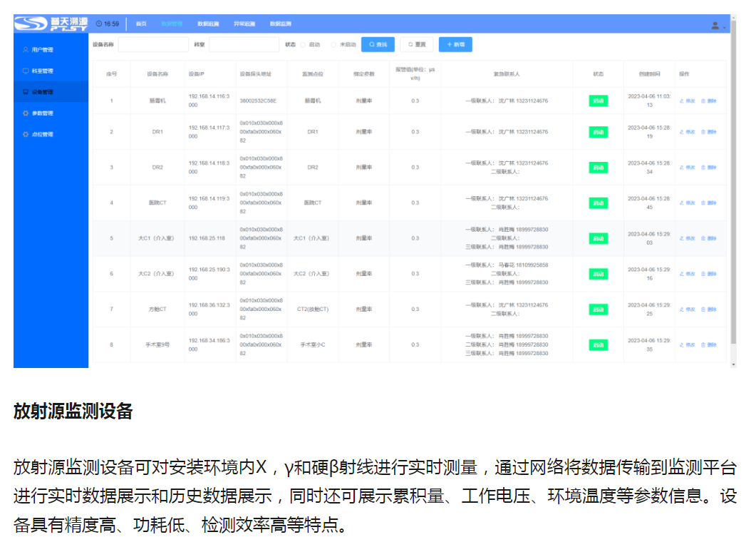Image resolution: width=756 pixels, height=552 pixels.
Task: Click the 参数管理 gear icon in sidebar
Action: click(x=26, y=113)
